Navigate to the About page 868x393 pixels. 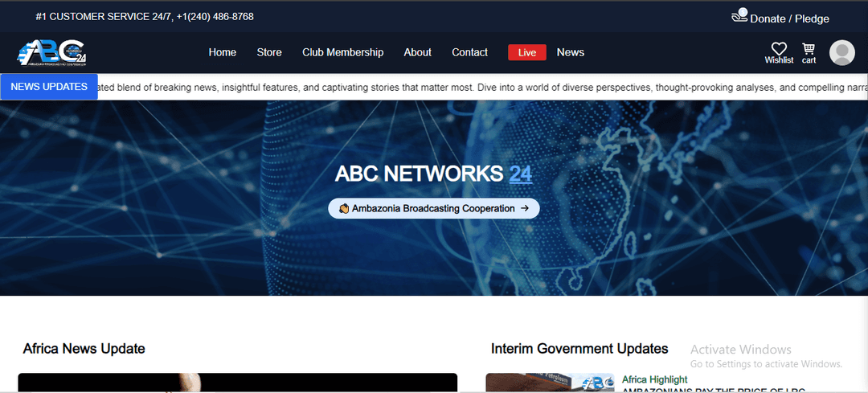(417, 52)
